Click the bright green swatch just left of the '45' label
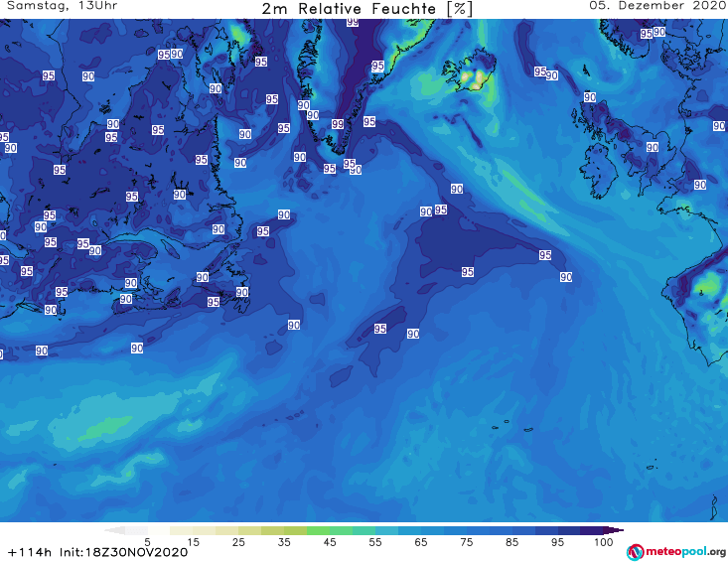 [x=318, y=530]
